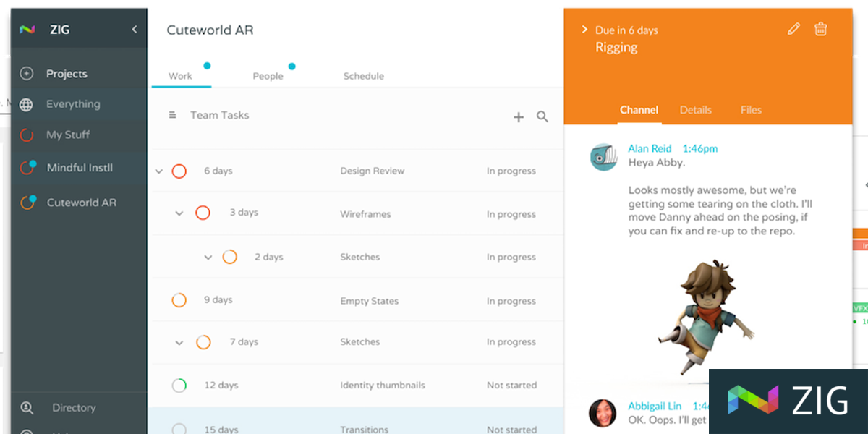Screen dimensions: 868x434
Task: Click the Alan Reid name link
Action: click(x=650, y=148)
